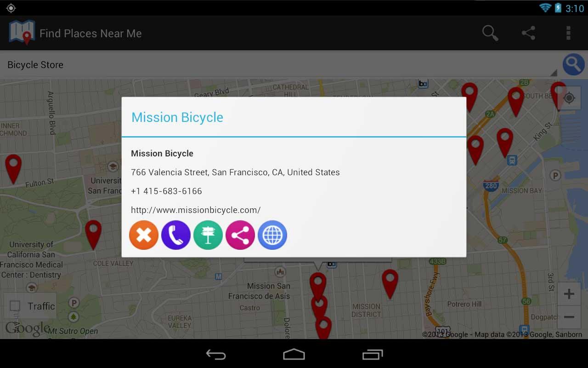Image resolution: width=588 pixels, height=368 pixels.
Task: Open the missionbicycle.com link
Action: pos(196,210)
